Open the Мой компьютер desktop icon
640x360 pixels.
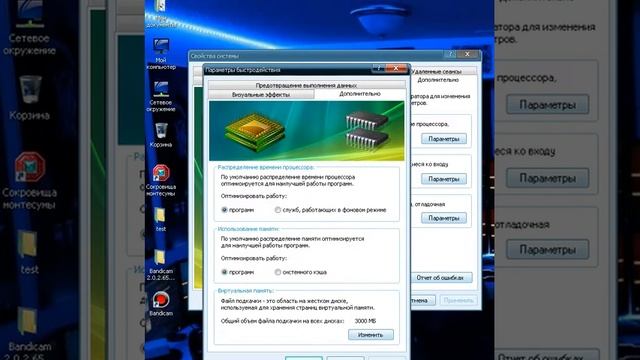(x=161, y=53)
